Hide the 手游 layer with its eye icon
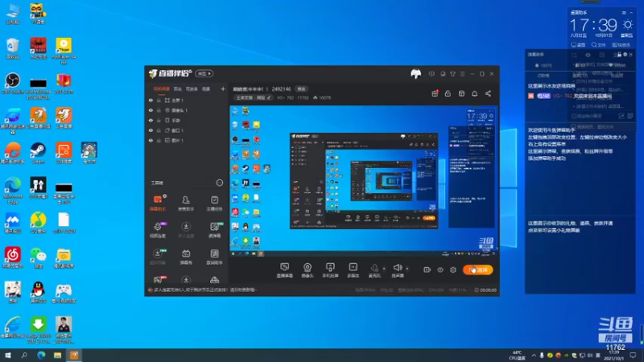Image resolution: width=644 pixels, height=362 pixels. click(151, 120)
